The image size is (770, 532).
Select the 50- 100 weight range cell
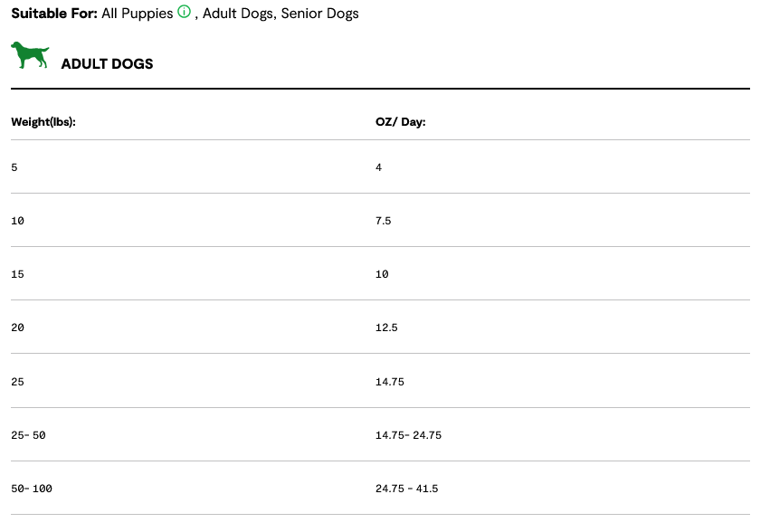point(32,489)
